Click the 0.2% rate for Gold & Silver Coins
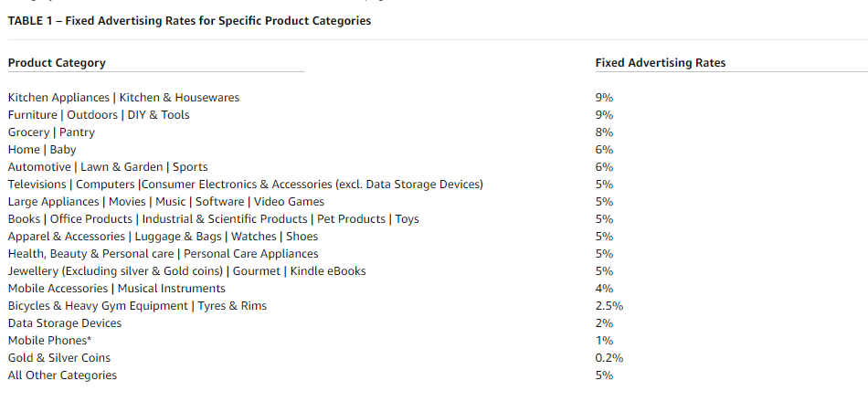 coord(609,358)
